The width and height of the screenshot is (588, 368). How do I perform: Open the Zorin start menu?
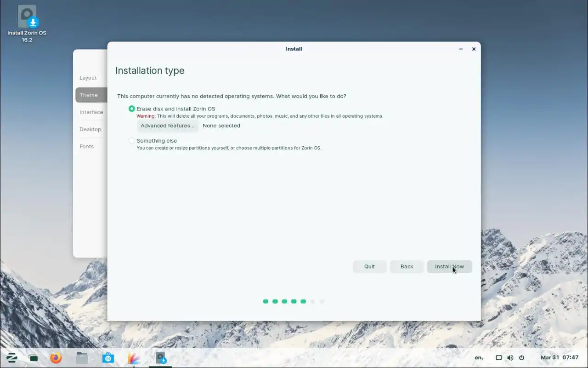click(x=11, y=358)
